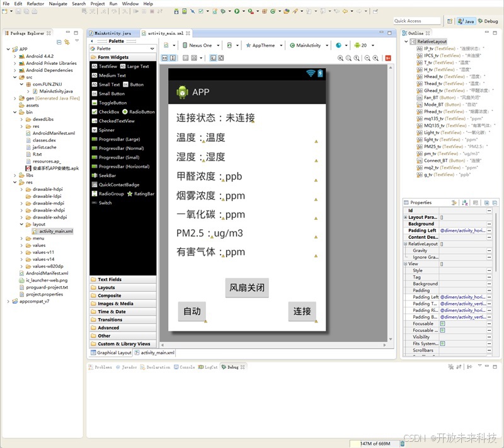Open the Console tab
504x448 pixels.
pyautogui.click(x=185, y=367)
